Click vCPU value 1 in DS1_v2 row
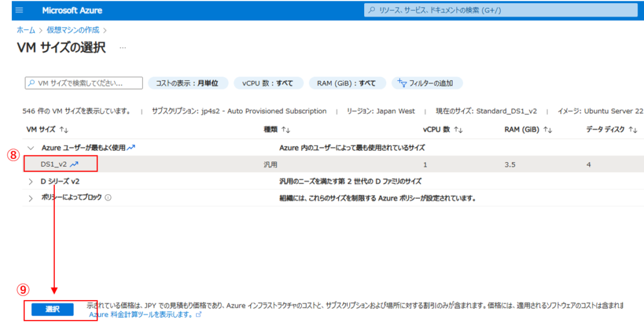644x327 pixels. pos(425,164)
